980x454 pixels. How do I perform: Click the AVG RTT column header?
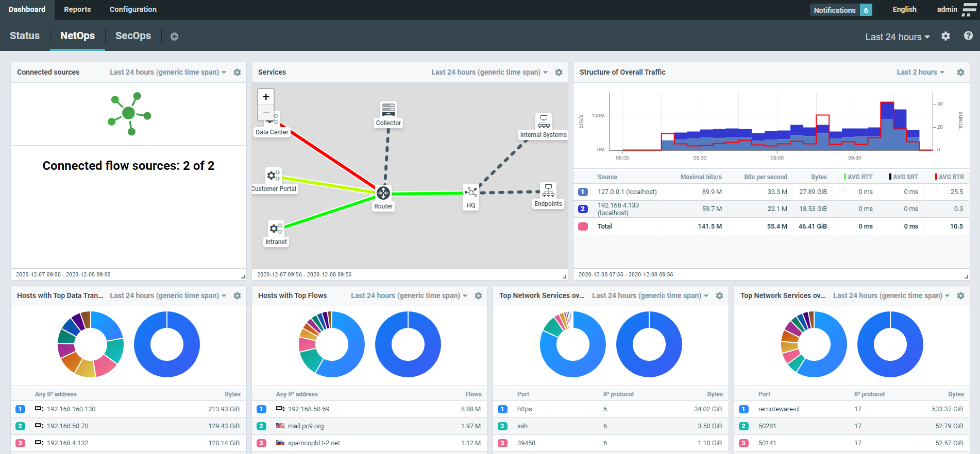pos(859,177)
